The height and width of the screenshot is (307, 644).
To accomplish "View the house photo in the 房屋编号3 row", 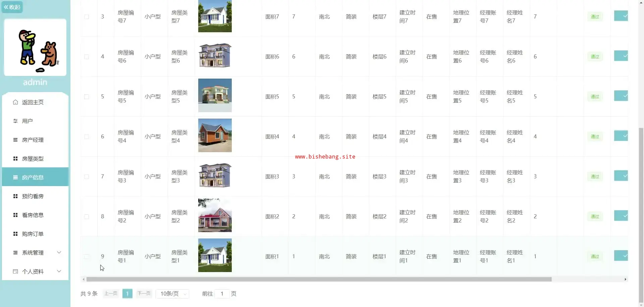I will (x=215, y=175).
